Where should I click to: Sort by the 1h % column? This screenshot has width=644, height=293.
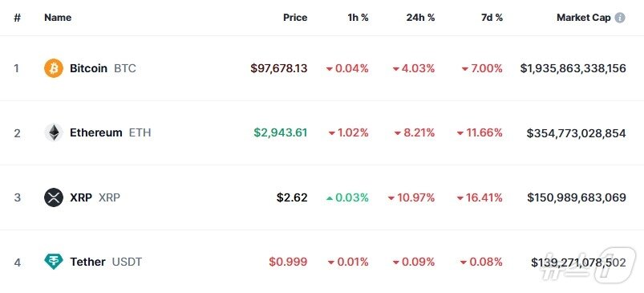358,18
